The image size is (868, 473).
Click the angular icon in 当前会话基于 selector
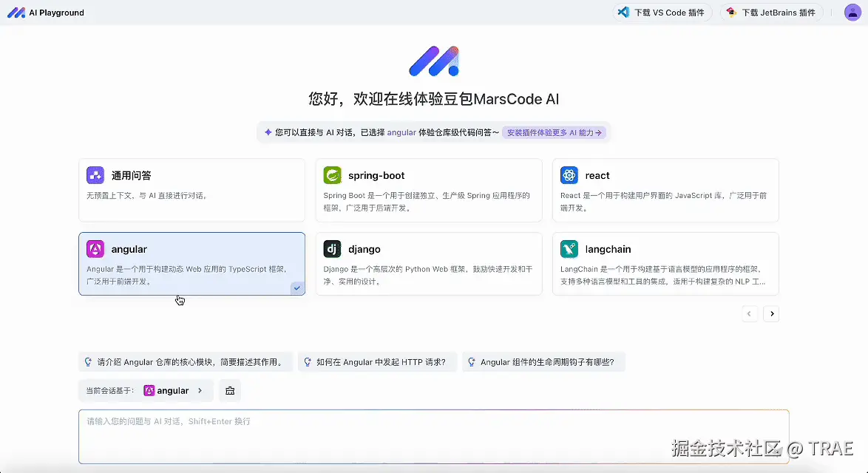[x=149, y=390]
